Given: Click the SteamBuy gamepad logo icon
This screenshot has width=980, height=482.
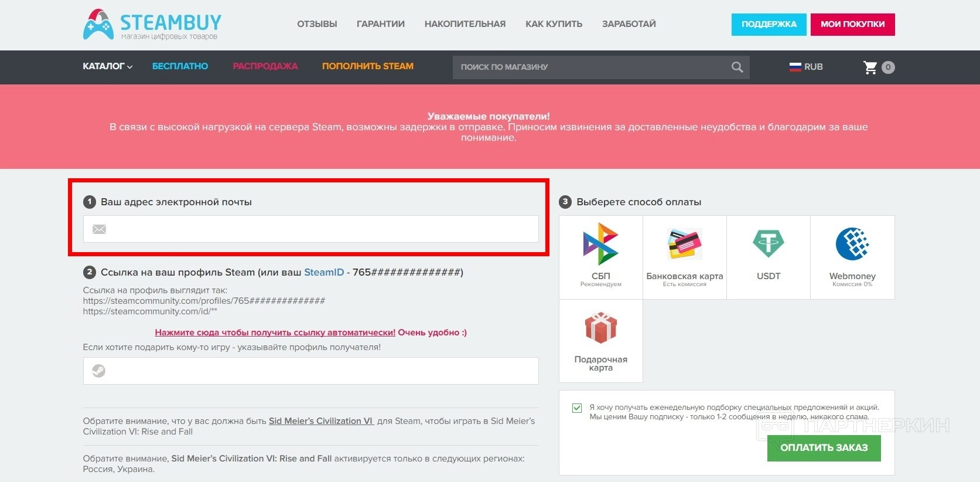Looking at the screenshot, I should pyautogui.click(x=98, y=25).
